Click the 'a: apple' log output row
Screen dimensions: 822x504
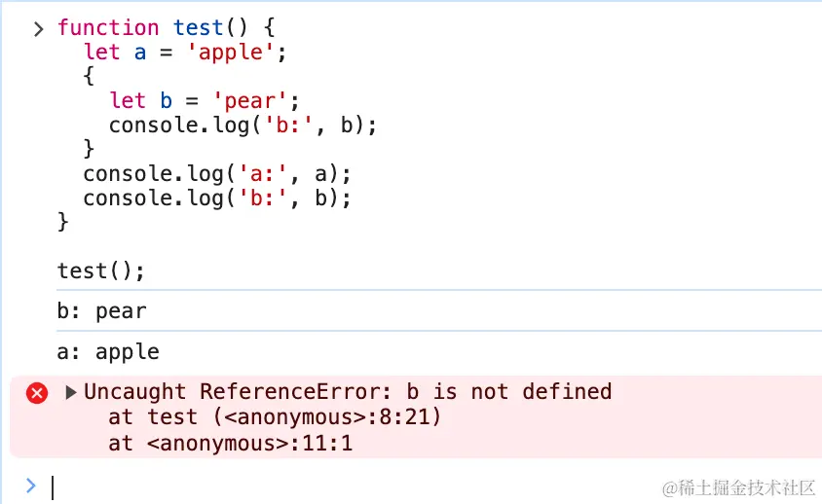(x=107, y=352)
